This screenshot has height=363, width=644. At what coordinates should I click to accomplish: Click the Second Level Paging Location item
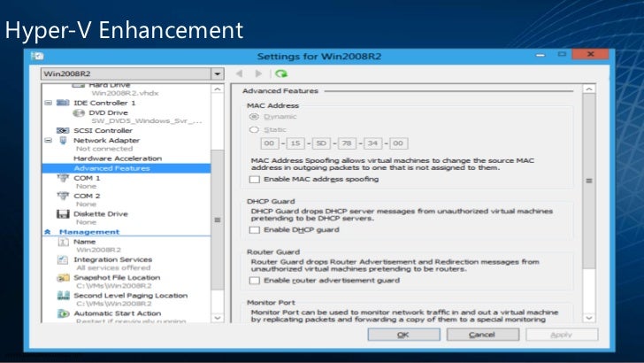(130, 296)
